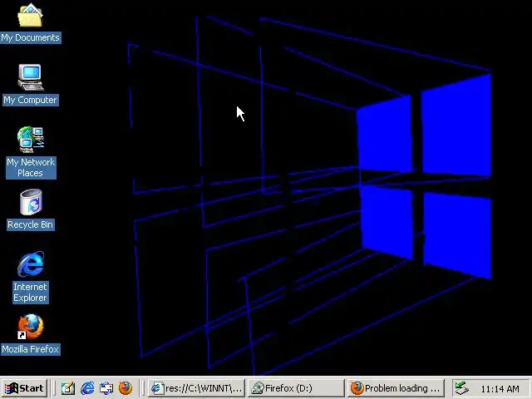Click the Recycle Bin label text

(31, 224)
